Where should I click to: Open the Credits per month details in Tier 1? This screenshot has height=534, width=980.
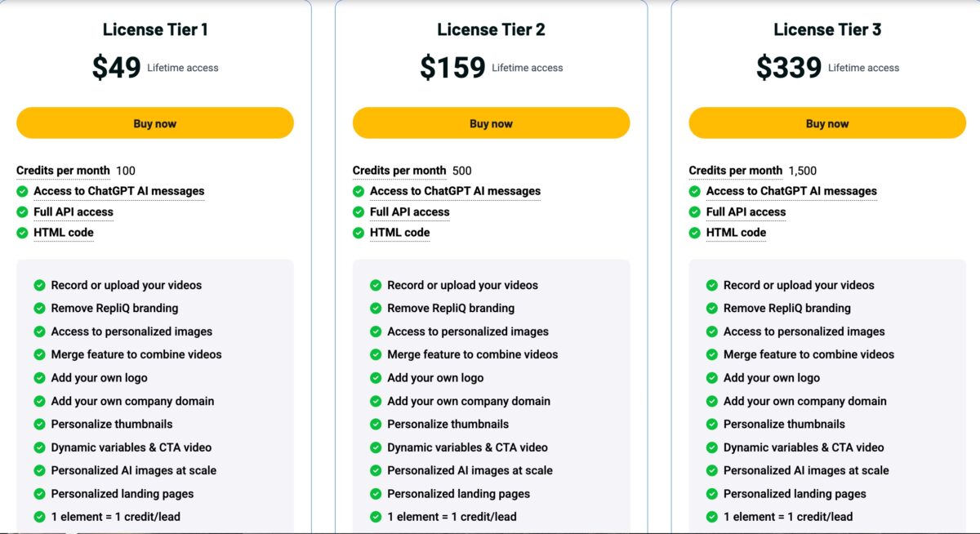click(x=63, y=170)
